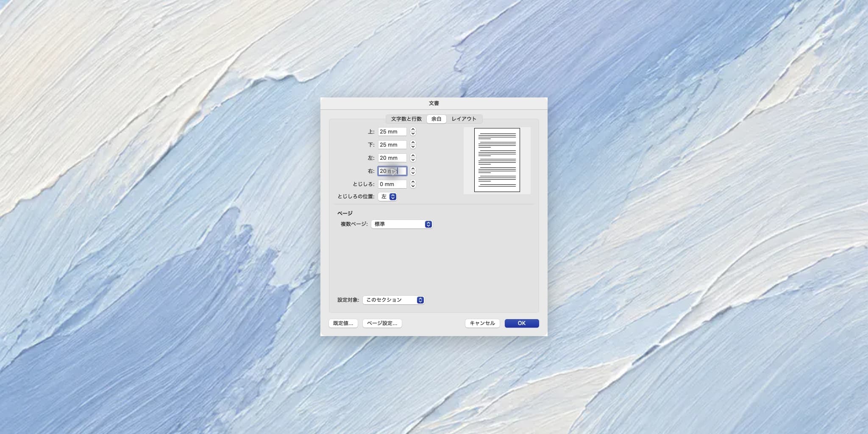This screenshot has height=434, width=868.
Task: Click the 既定値... button
Action: (x=343, y=323)
